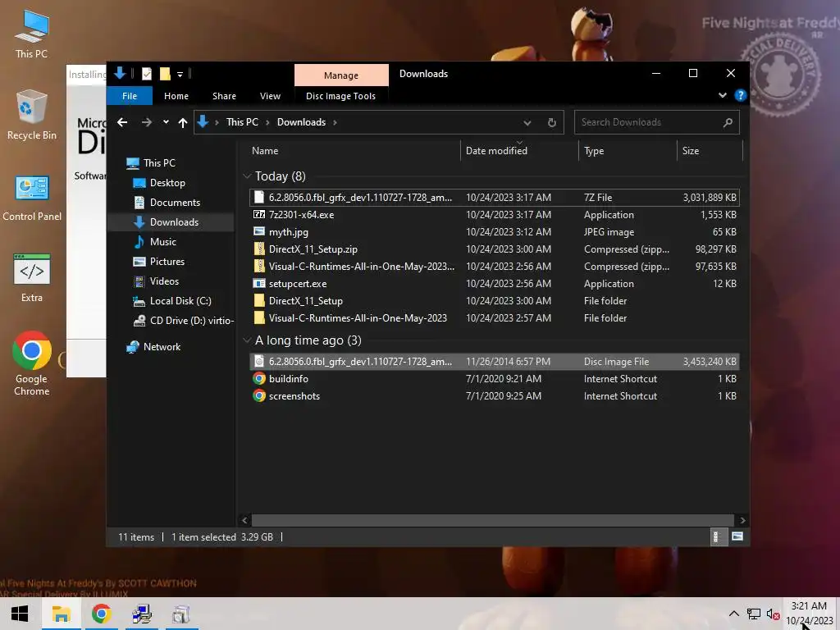Click Downloads in address breadcrumb

pyautogui.click(x=301, y=122)
